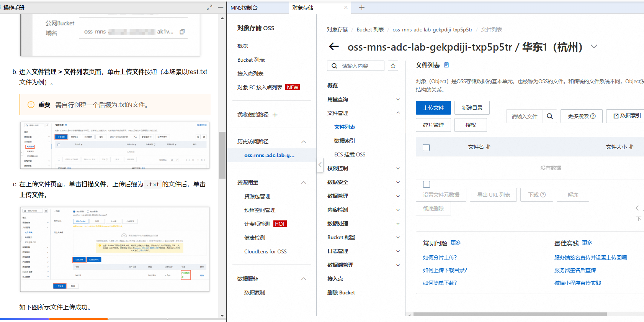The image size is (644, 322).
Task: Focus the 请输入文件 search field
Action: tap(525, 116)
